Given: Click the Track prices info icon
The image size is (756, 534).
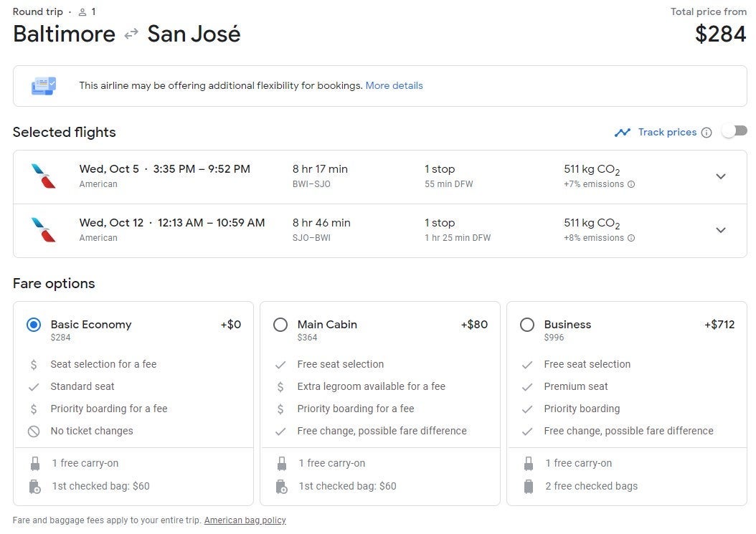Looking at the screenshot, I should coord(707,133).
